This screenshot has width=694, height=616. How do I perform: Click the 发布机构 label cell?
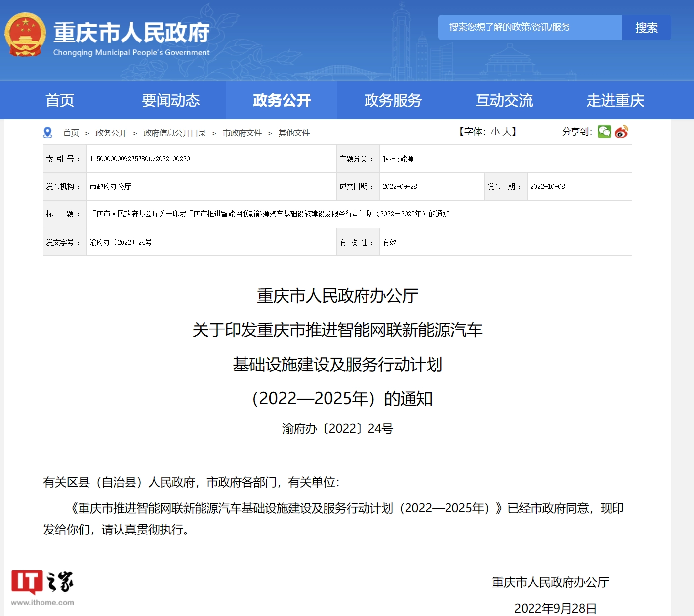65,186
